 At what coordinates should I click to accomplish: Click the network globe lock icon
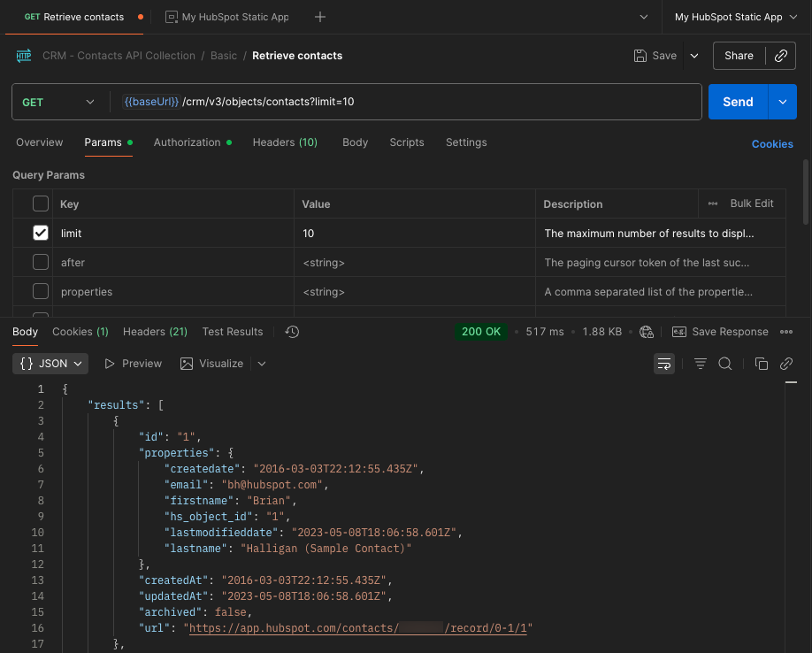pos(647,332)
